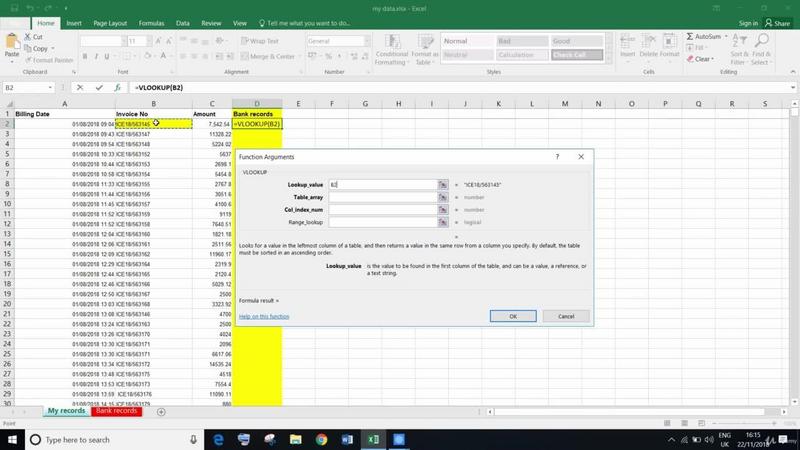800x450 pixels.
Task: Click the Merge & Center button
Action: pos(268,56)
